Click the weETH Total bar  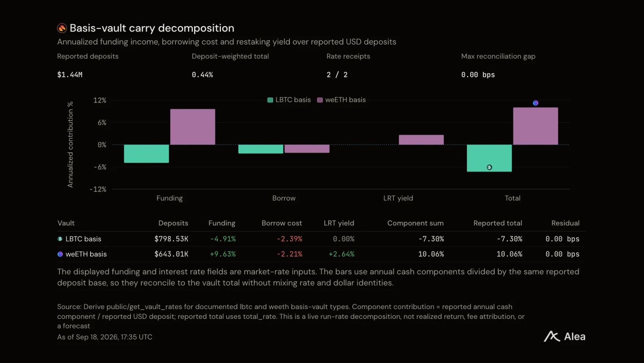535,126
